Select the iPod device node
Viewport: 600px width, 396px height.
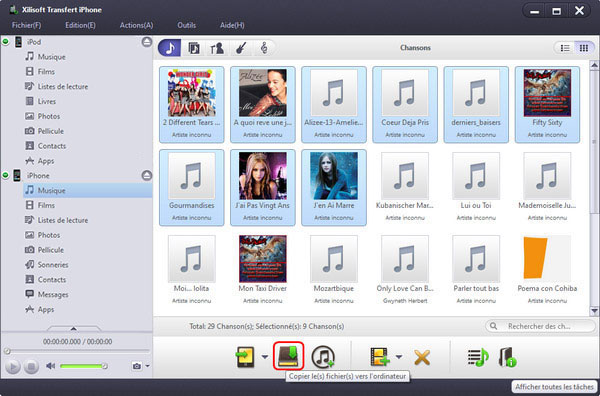(x=34, y=42)
